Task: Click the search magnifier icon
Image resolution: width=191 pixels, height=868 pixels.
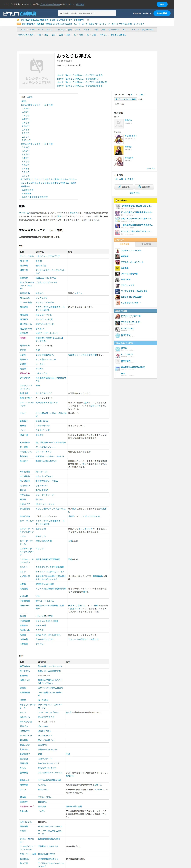Action: click(61, 13)
